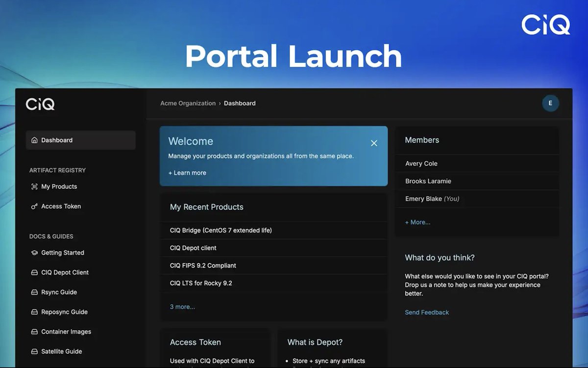The width and height of the screenshot is (588, 368).
Task: Click the CIQ logo in the sidebar
Action: (x=40, y=104)
